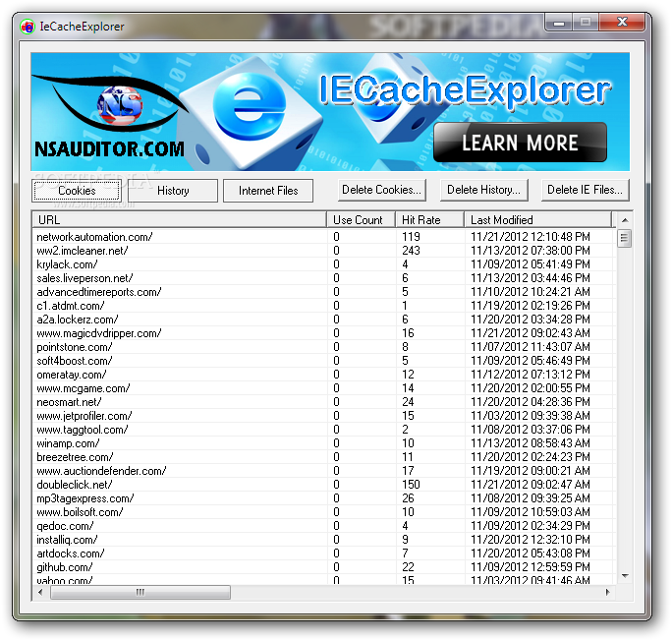Click date 11/20/2012 12:32:10 PM
Viewport: 672px width, 641px height.
pyautogui.click(x=531, y=540)
